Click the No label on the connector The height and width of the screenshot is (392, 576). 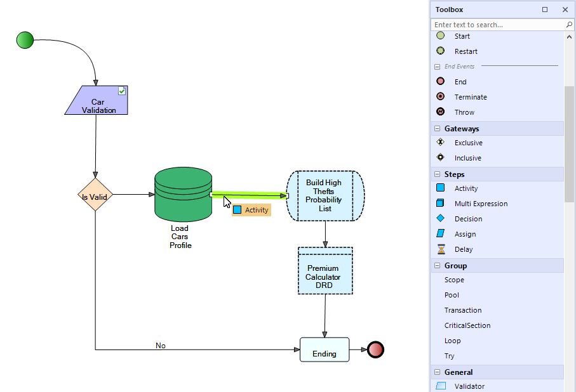(161, 346)
